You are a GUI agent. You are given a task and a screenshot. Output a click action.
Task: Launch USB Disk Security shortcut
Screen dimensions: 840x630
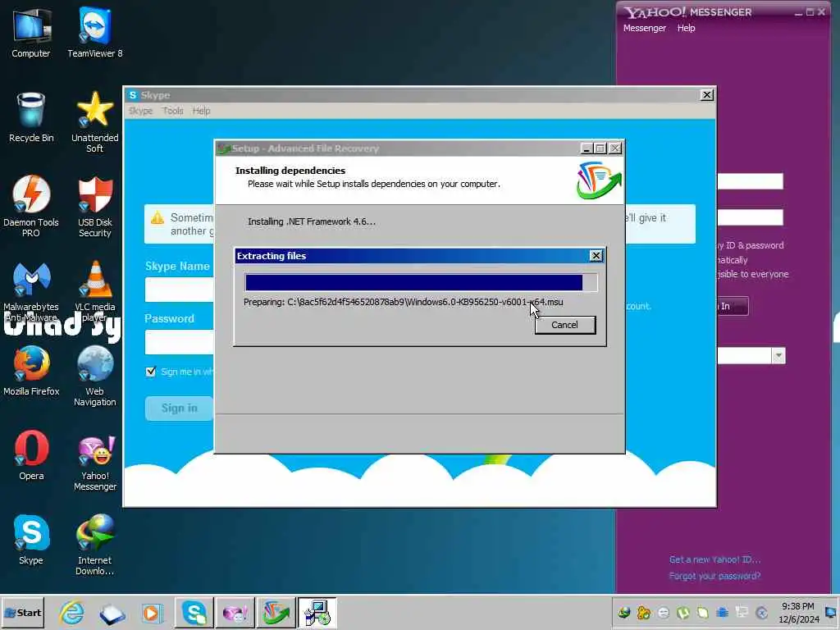click(x=95, y=206)
